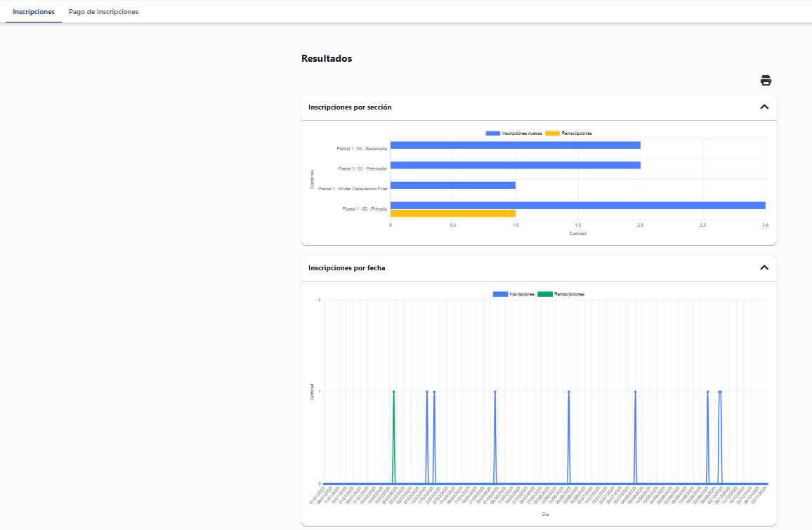Click the first blue Inscripciones peak point
This screenshot has width=812, height=530.
(426, 392)
